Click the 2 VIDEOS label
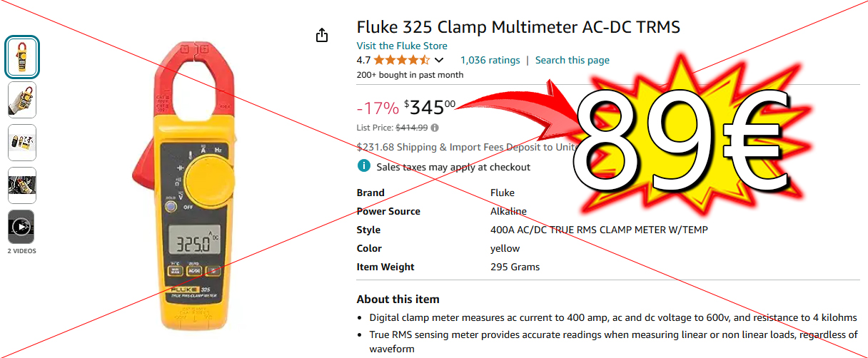 click(x=21, y=251)
